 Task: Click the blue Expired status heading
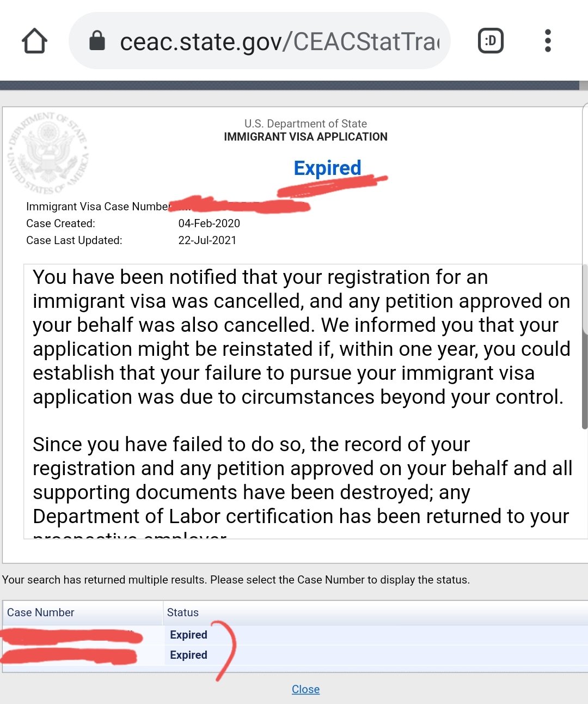(x=327, y=168)
